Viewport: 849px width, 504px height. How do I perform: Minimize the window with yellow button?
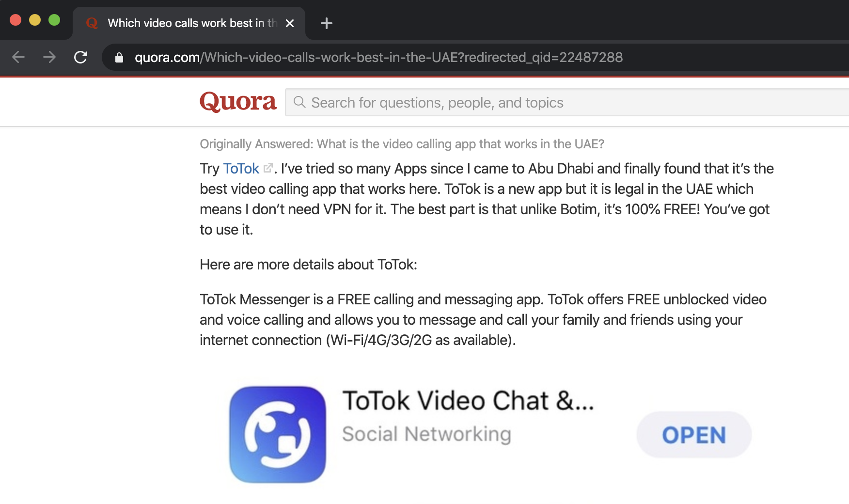[x=35, y=20]
